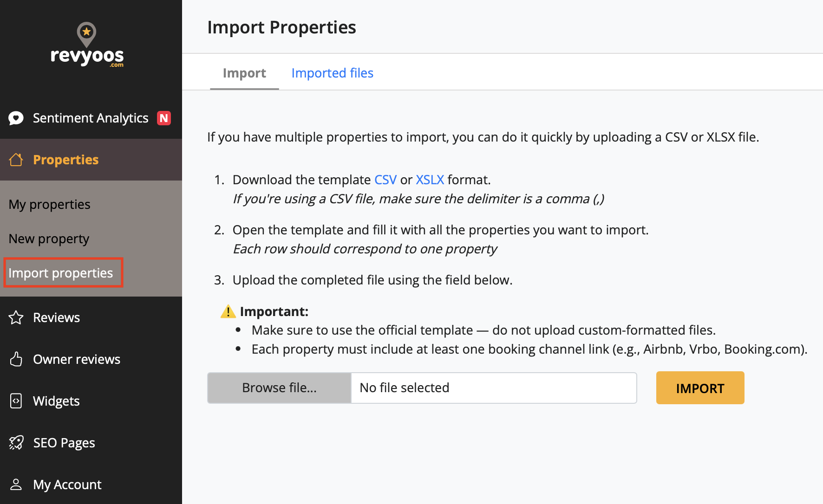Click the Reviews star icon

[16, 317]
